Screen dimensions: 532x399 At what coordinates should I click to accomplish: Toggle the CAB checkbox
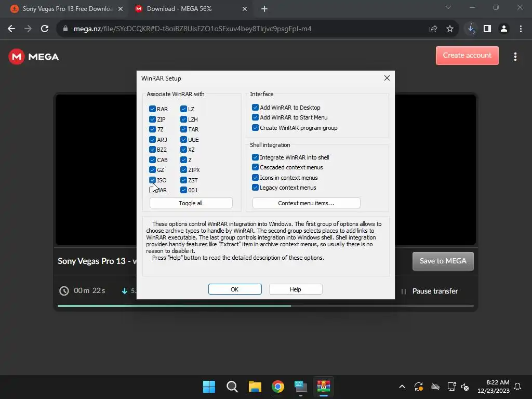click(x=152, y=160)
